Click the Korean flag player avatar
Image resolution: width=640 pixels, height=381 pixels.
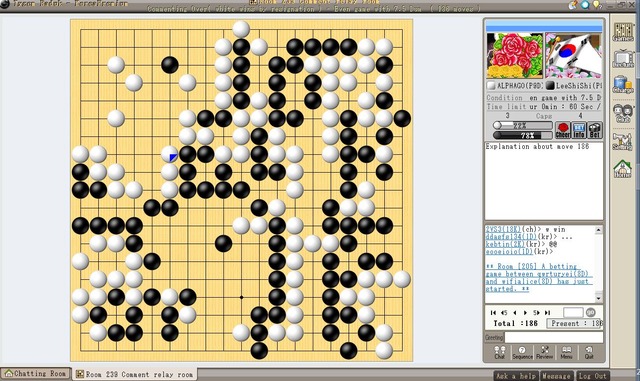point(573,56)
